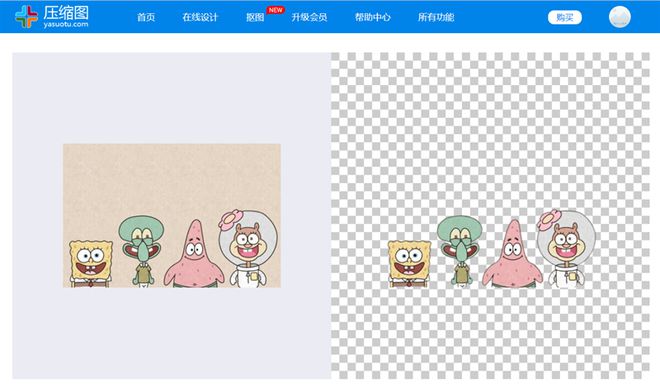Select the original SpongeBob image with beige background

coord(172,216)
